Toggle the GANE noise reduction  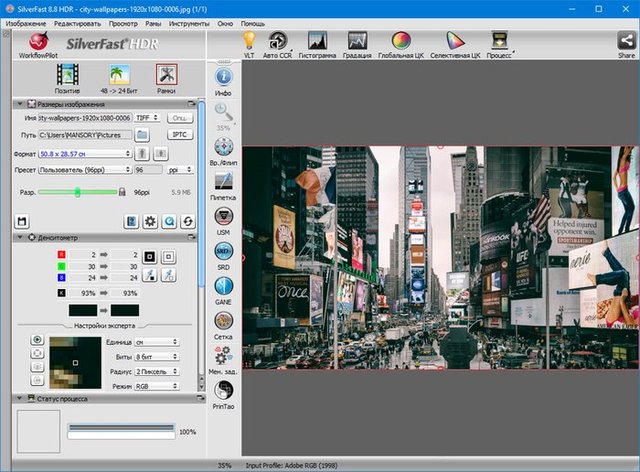point(224,286)
